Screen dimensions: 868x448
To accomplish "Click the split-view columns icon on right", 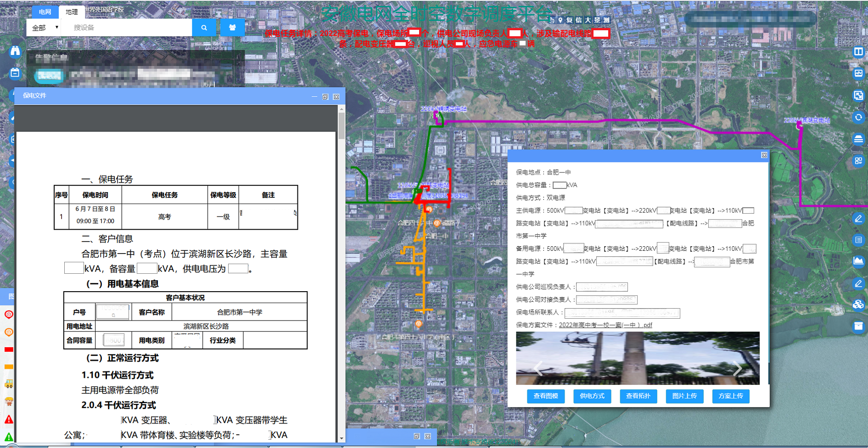I will tap(858, 51).
